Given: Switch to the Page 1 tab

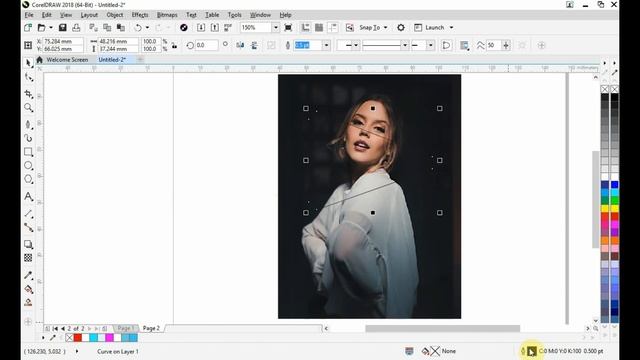Looking at the screenshot, I should pos(125,328).
